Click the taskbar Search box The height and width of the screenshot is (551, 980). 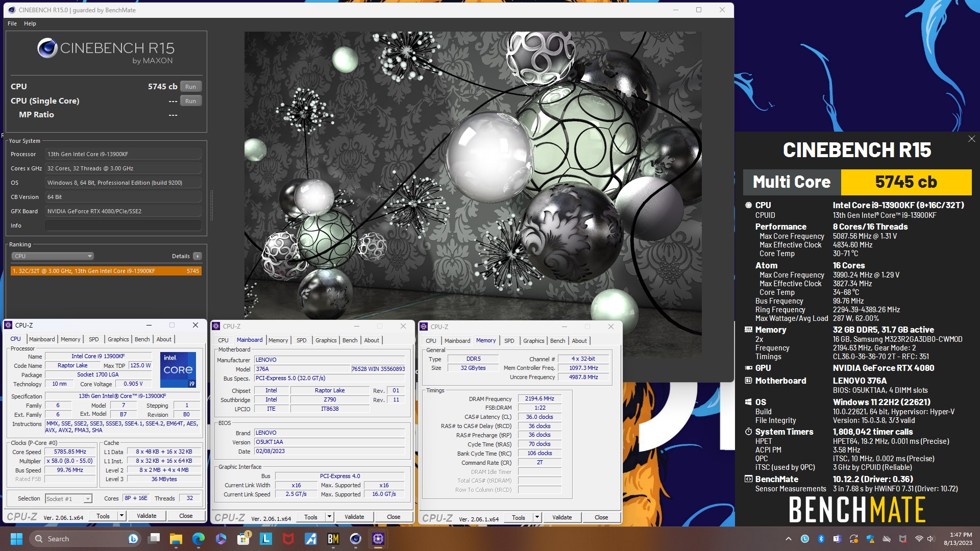tap(85, 539)
